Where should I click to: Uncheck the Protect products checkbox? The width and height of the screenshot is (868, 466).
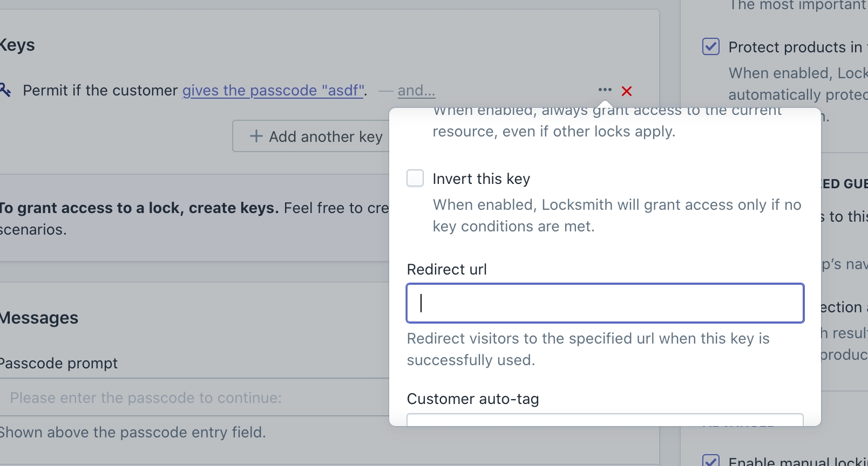[x=711, y=47]
